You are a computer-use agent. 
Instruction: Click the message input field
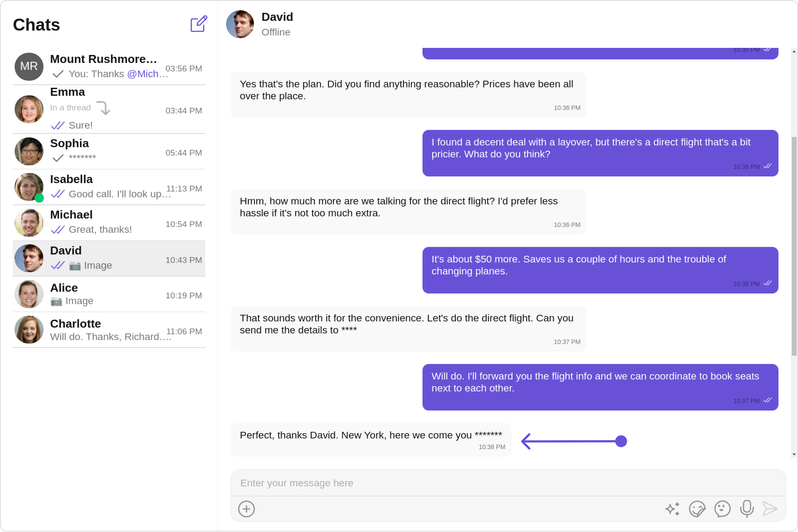coord(508,483)
